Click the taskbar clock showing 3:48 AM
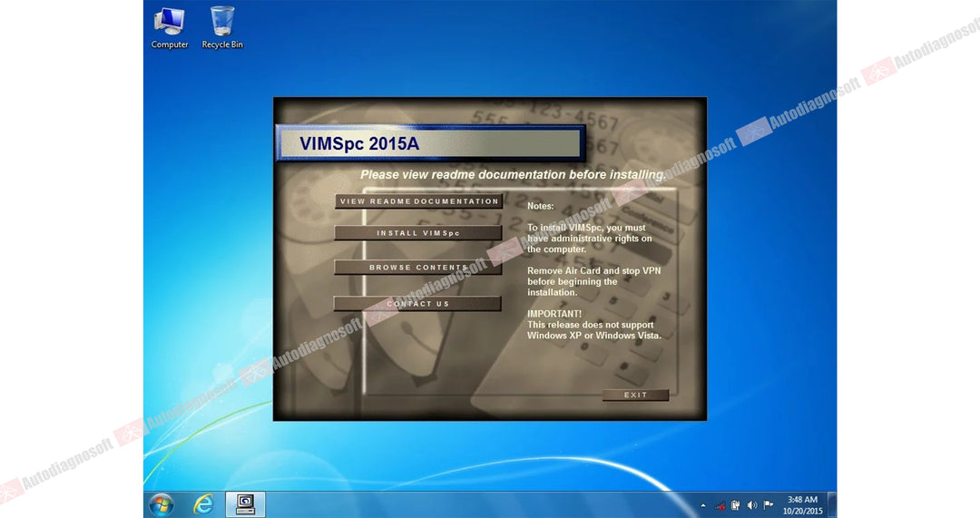980x518 pixels. 802,505
